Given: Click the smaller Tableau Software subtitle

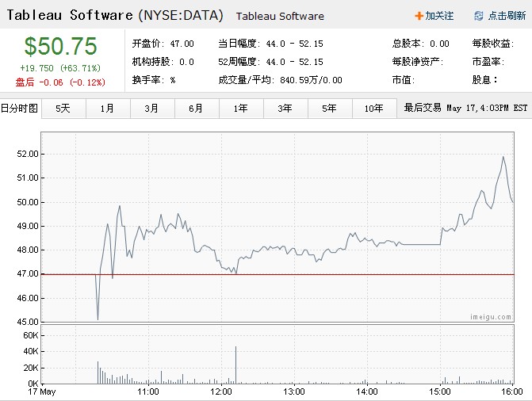Looking at the screenshot, I should [x=280, y=17].
